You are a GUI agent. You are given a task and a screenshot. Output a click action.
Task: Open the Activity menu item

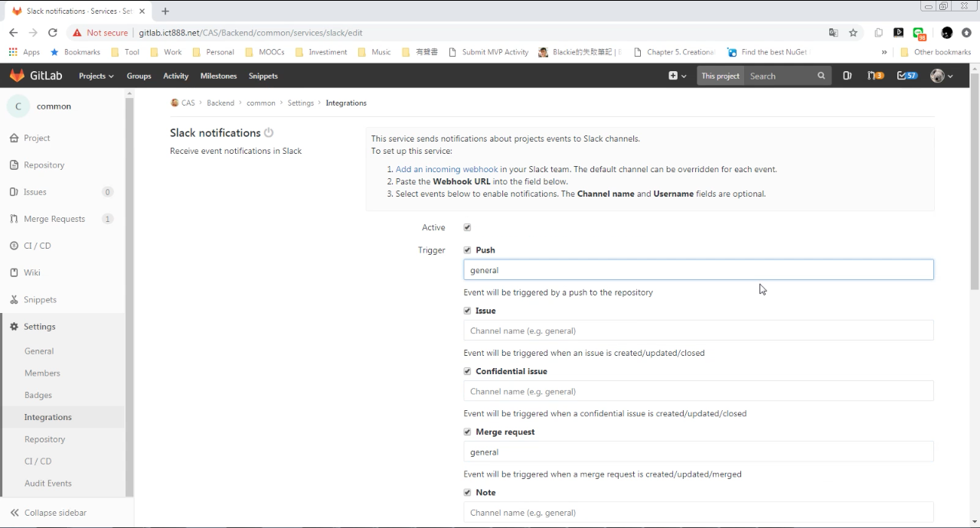click(x=175, y=76)
